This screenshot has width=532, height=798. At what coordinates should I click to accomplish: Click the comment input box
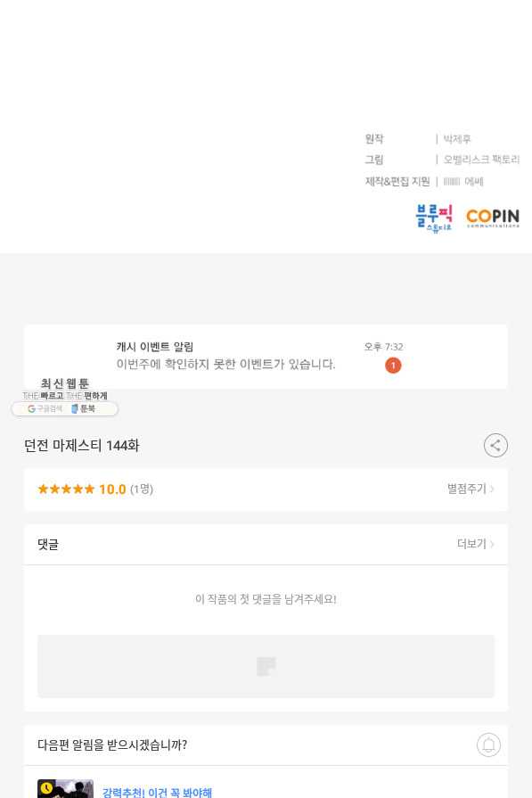coord(266,666)
